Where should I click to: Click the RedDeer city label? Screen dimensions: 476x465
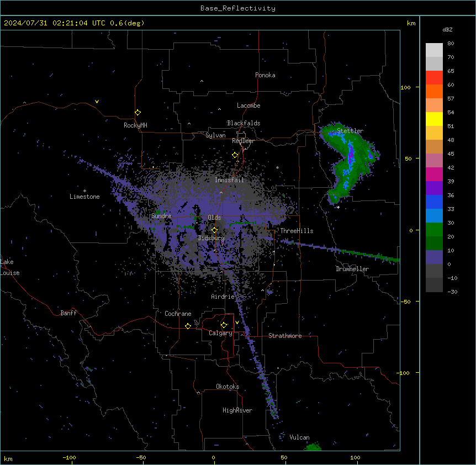click(x=243, y=141)
